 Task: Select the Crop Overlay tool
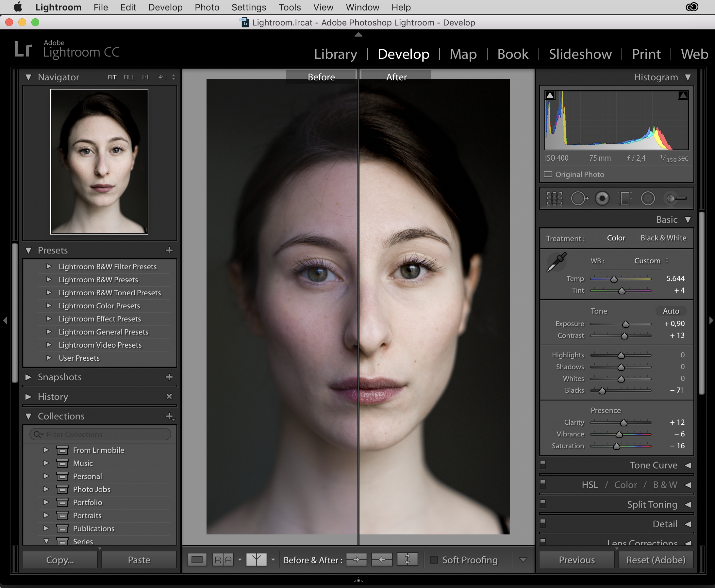pyautogui.click(x=554, y=198)
